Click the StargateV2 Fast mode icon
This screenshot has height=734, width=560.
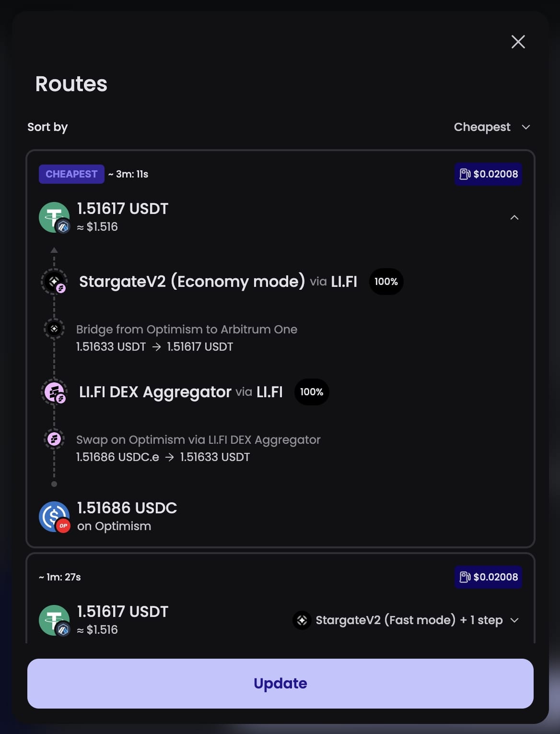click(x=302, y=620)
